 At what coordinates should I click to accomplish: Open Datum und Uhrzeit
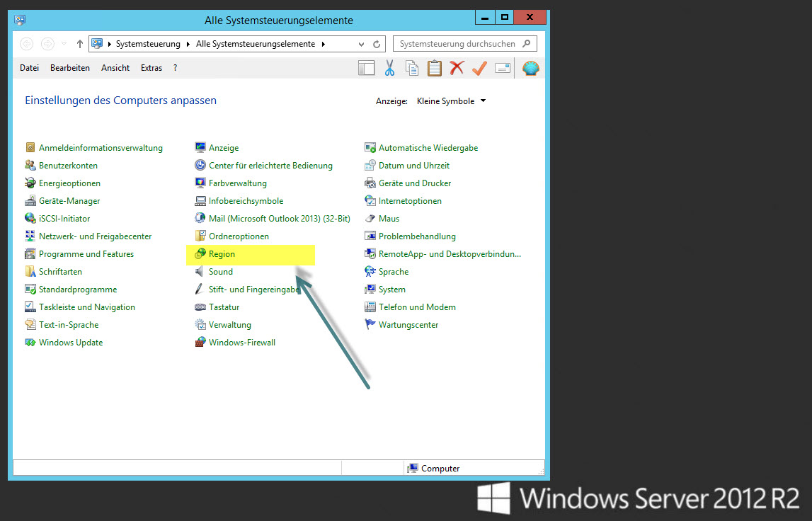point(413,165)
